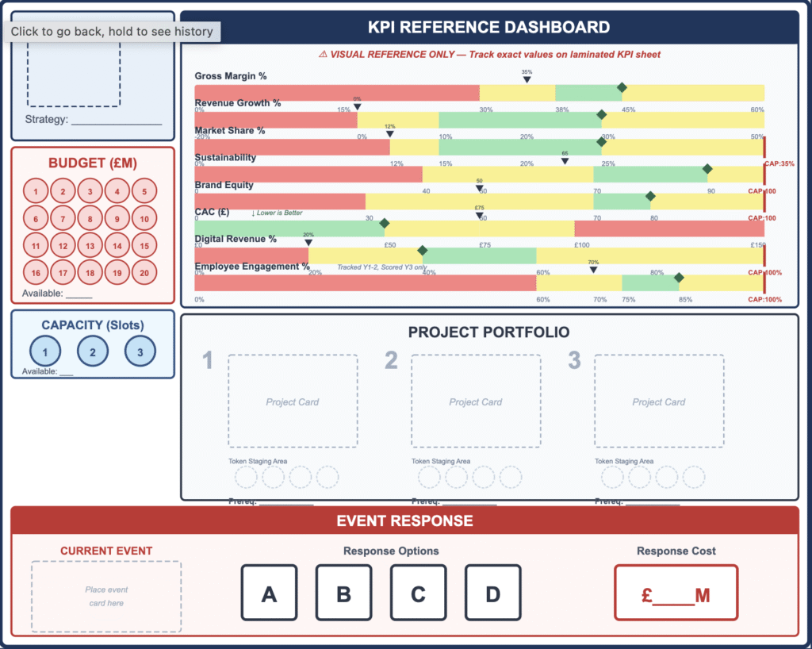This screenshot has width=812, height=649.
Task: Select capacity slot 3 circle
Action: 140,351
